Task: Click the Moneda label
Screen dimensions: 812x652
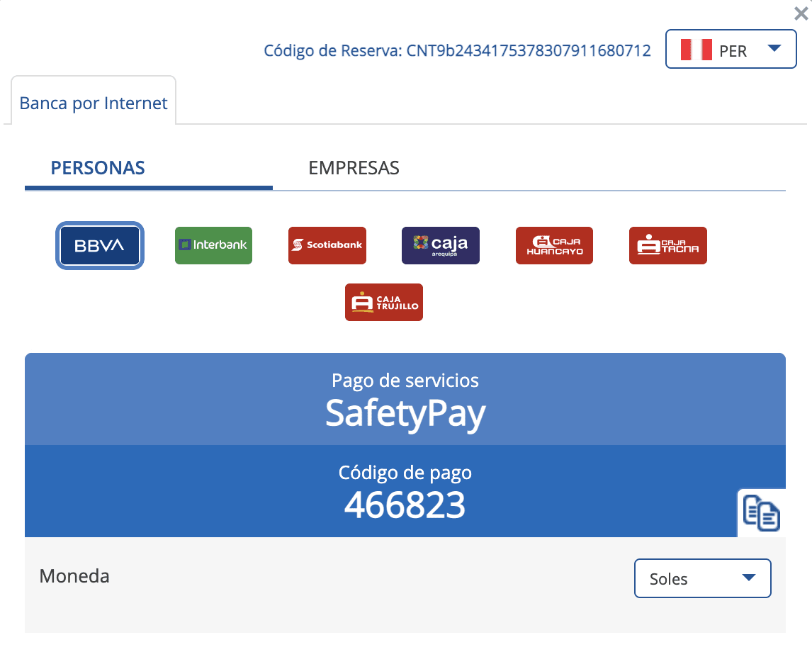Action: pyautogui.click(x=74, y=576)
